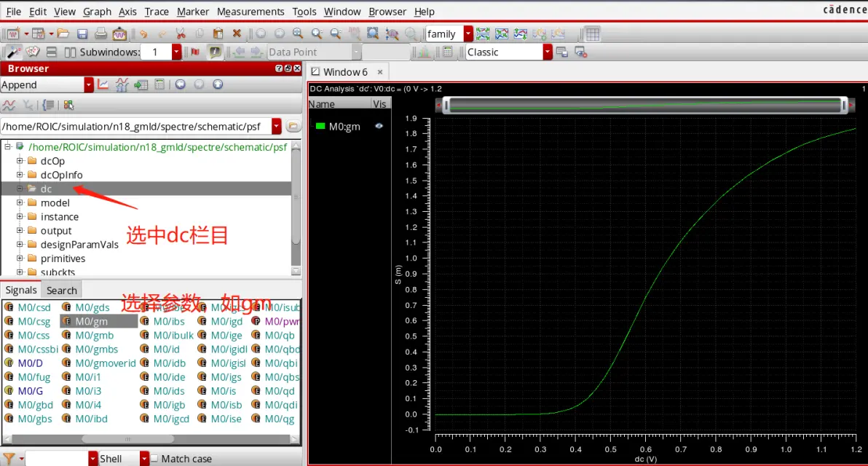Select the dcOpInfo folder
The image size is (868, 466).
(61, 175)
